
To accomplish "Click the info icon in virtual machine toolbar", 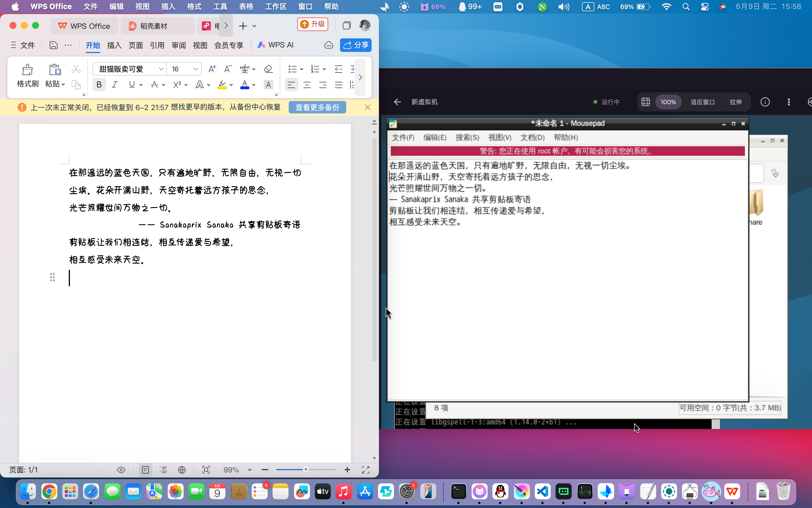I will click(x=765, y=102).
